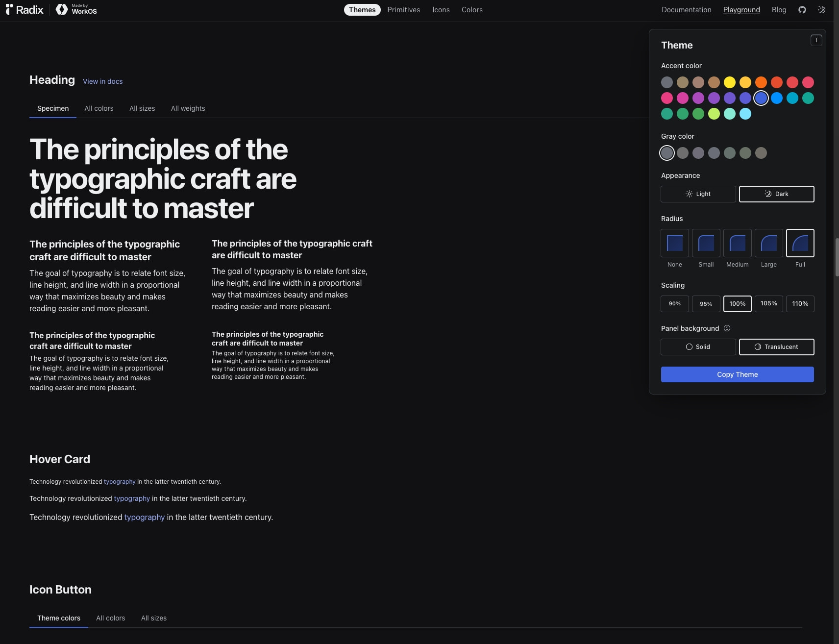839x644 pixels.
Task: Go to Primitives in the top navigation
Action: (x=403, y=10)
